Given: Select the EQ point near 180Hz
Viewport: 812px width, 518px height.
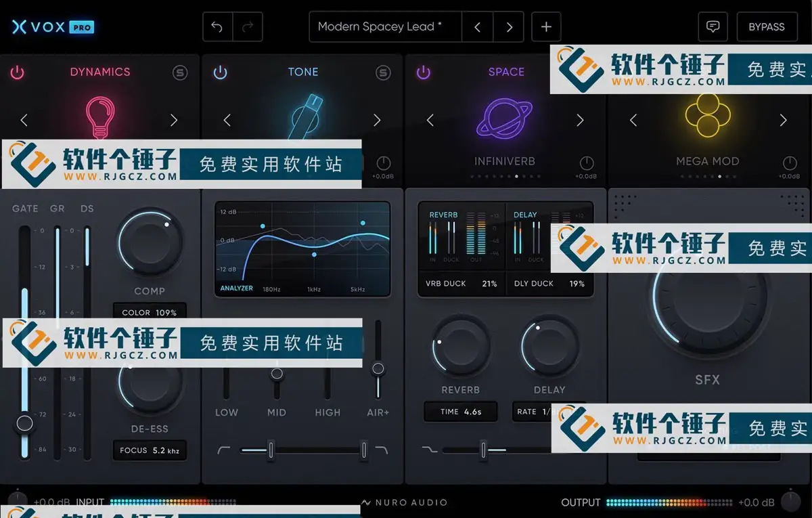Looking at the screenshot, I should click(263, 226).
